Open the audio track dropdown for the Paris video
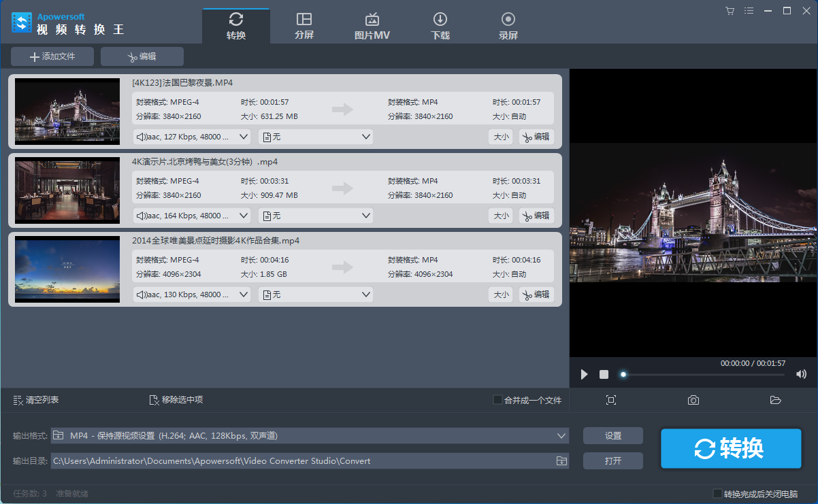The image size is (818, 504). coord(191,136)
